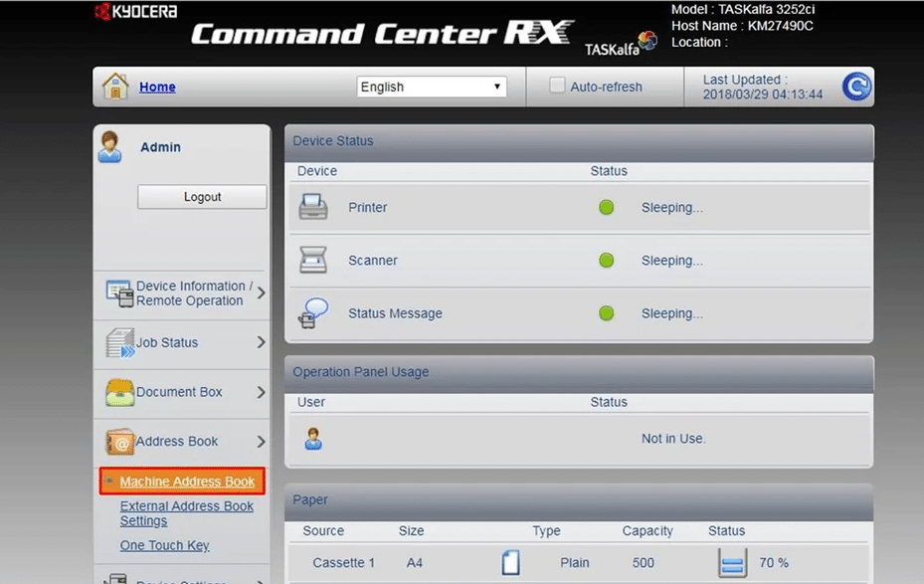Click the Device Information menu icon
Image resolution: width=924 pixels, height=584 pixels.
click(119, 292)
